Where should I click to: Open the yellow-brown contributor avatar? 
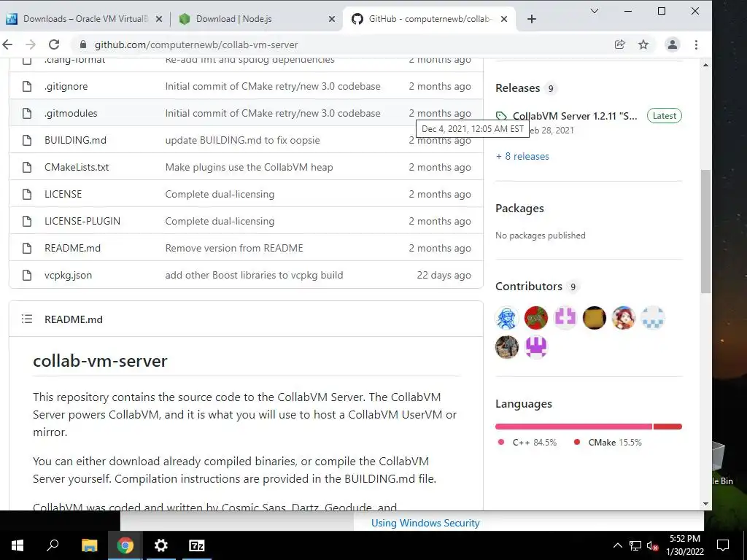point(594,318)
